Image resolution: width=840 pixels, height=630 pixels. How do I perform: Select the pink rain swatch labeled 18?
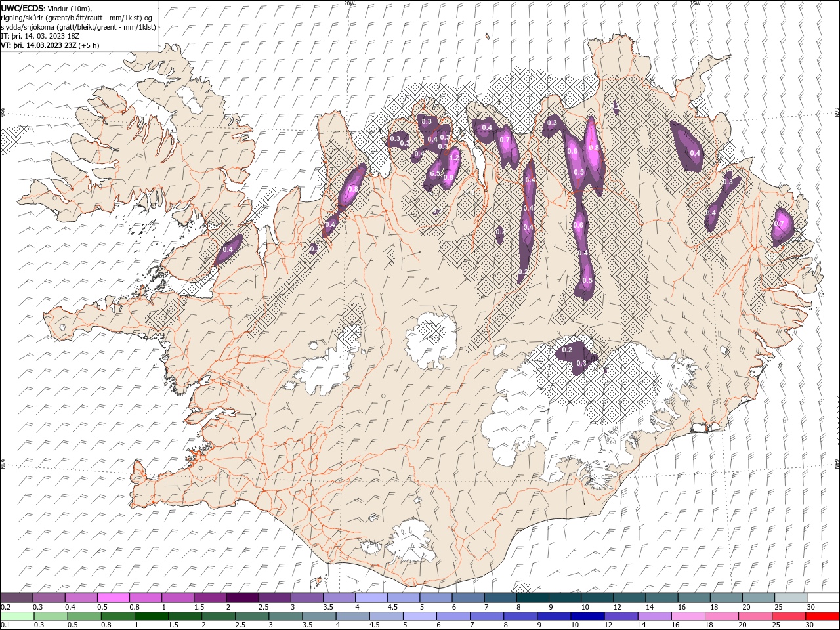[721, 616]
